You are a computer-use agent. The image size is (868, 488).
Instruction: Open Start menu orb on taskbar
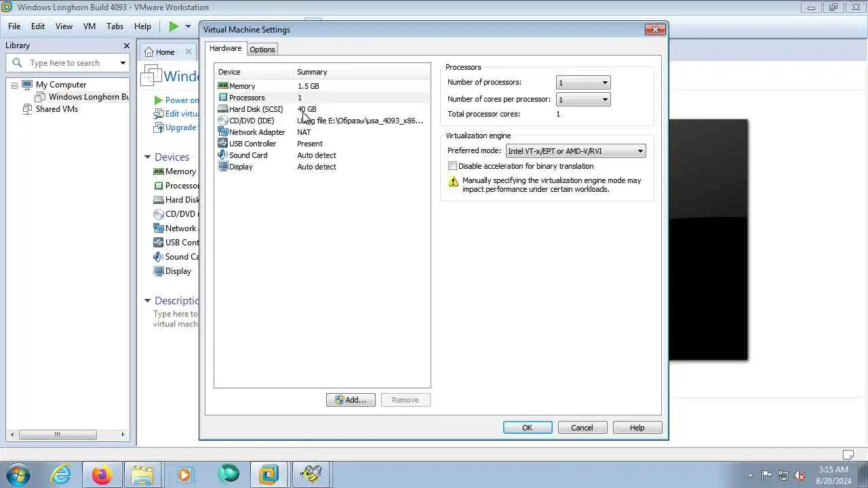18,474
